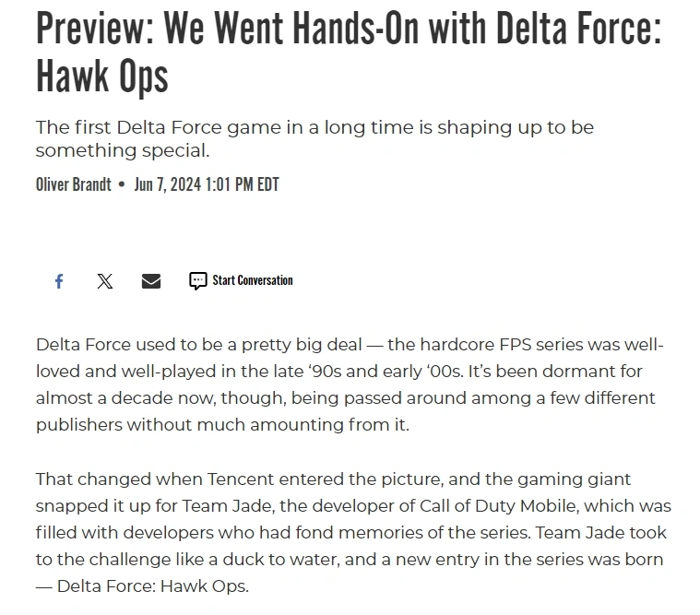This screenshot has height=615, width=700.
Task: Click closing text '— Delta Force: Hawk Ops.'
Action: [x=142, y=586]
